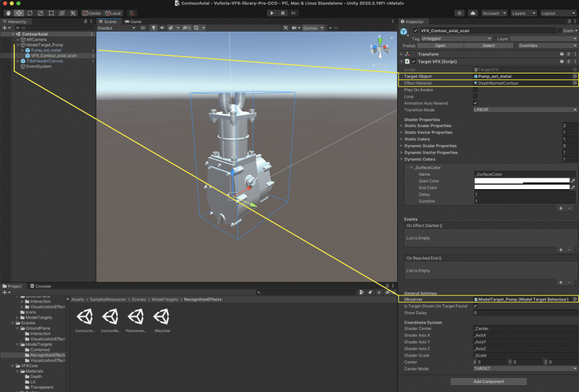Toggle hidden objects visibility icon in Scene

coord(187,28)
